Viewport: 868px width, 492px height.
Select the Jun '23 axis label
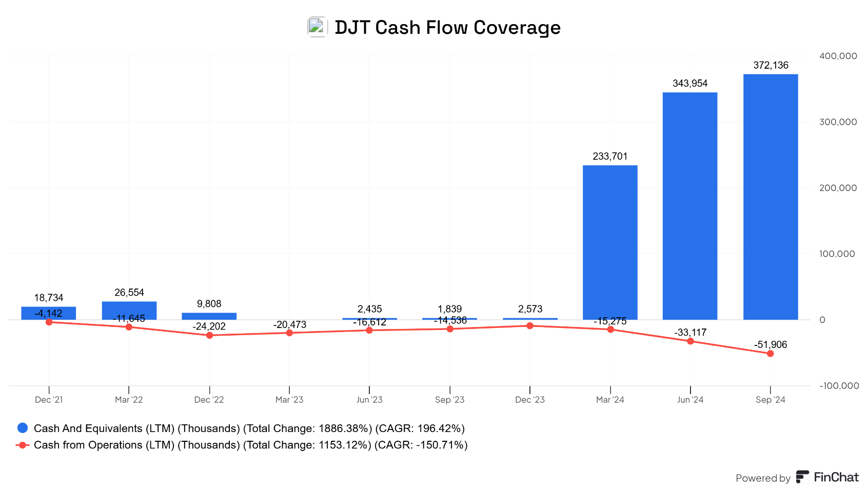[369, 399]
